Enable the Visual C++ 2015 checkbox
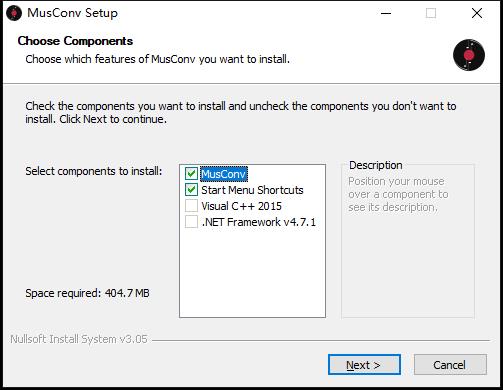 (191, 206)
